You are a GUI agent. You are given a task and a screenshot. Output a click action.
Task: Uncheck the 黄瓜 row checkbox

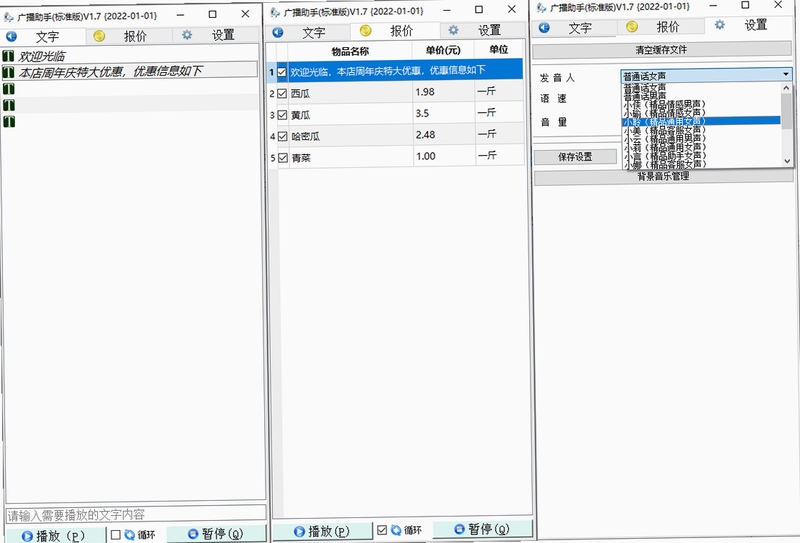[x=283, y=115]
